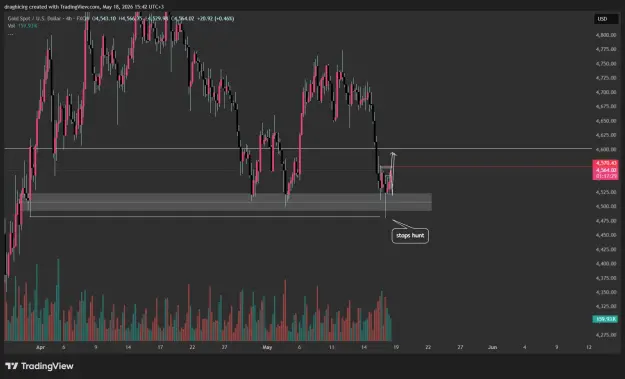Viewport: 625px width, 379px height.
Task: Open the TradingView.com link in header
Action: click(x=79, y=7)
